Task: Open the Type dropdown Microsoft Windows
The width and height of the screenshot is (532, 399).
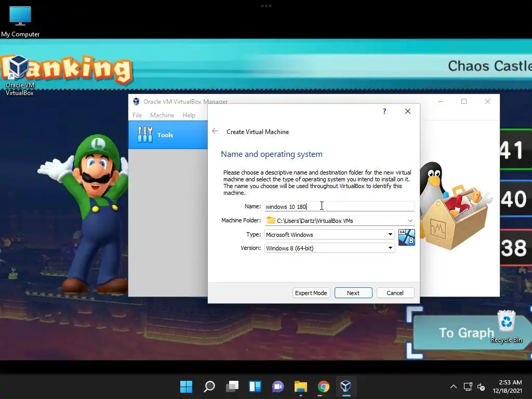Action: [x=329, y=234]
